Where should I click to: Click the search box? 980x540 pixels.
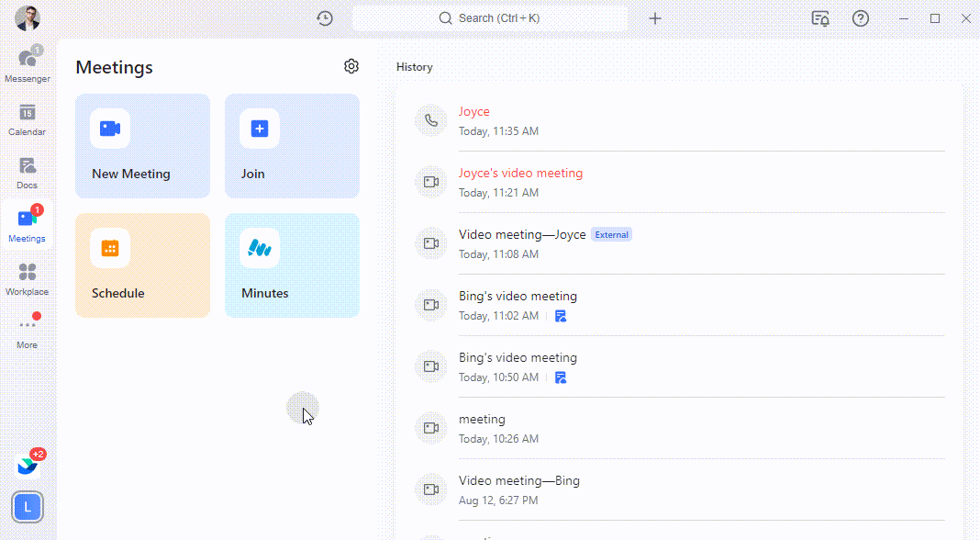490,18
